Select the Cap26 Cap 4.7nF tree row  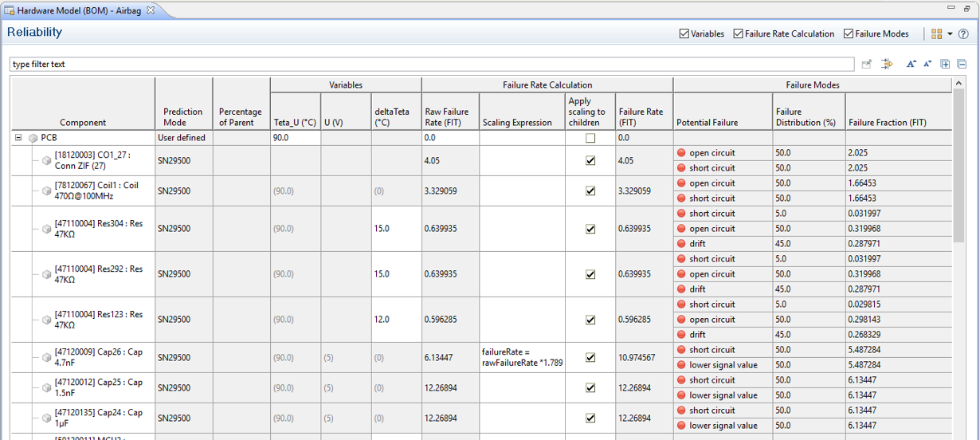coord(98,358)
